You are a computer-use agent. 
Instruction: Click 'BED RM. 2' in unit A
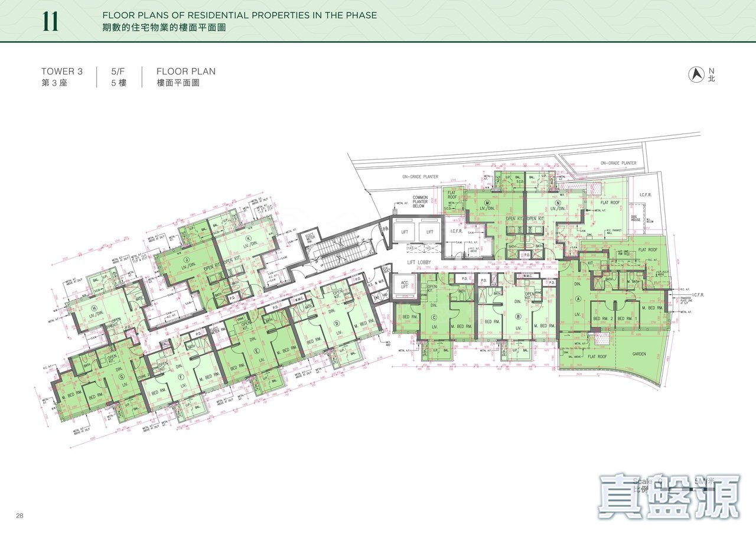tap(604, 319)
